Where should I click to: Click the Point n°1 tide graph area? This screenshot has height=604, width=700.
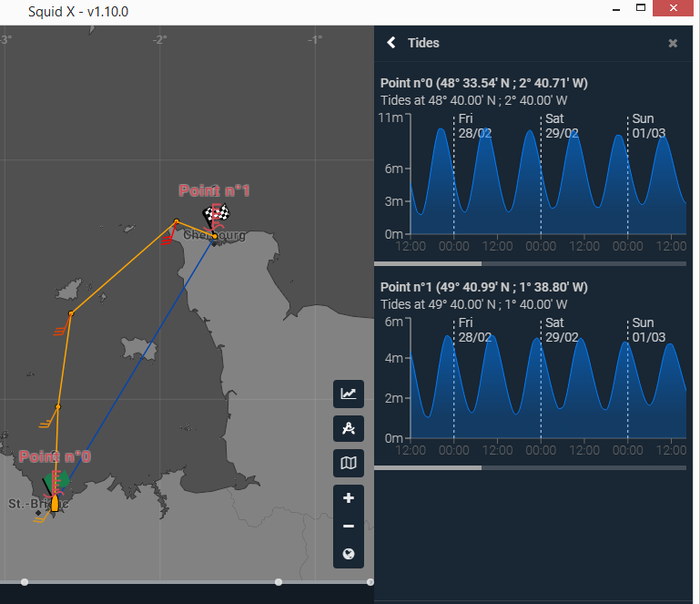point(548,383)
